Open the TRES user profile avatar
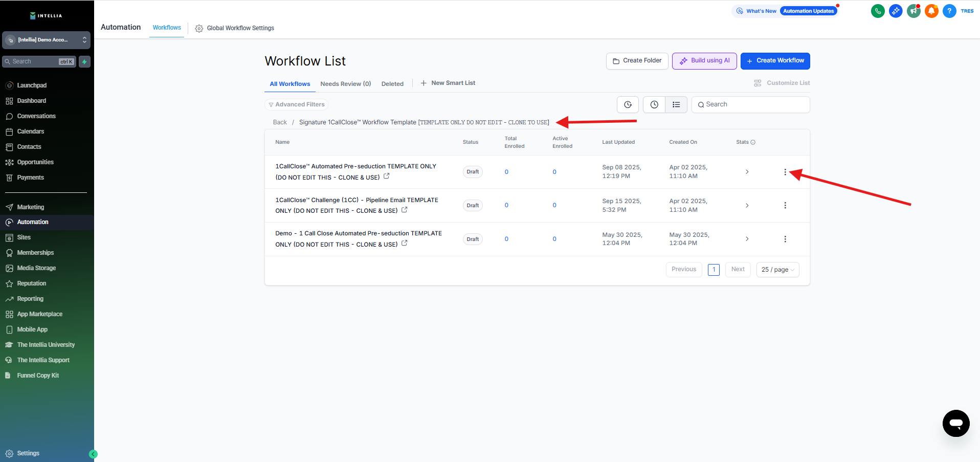The width and height of the screenshot is (980, 462). pyautogui.click(x=967, y=11)
